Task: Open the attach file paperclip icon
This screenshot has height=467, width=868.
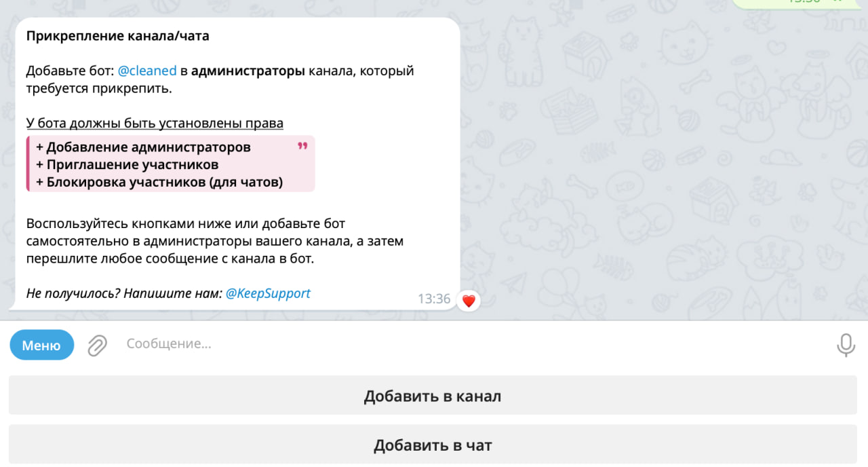Action: (x=98, y=345)
